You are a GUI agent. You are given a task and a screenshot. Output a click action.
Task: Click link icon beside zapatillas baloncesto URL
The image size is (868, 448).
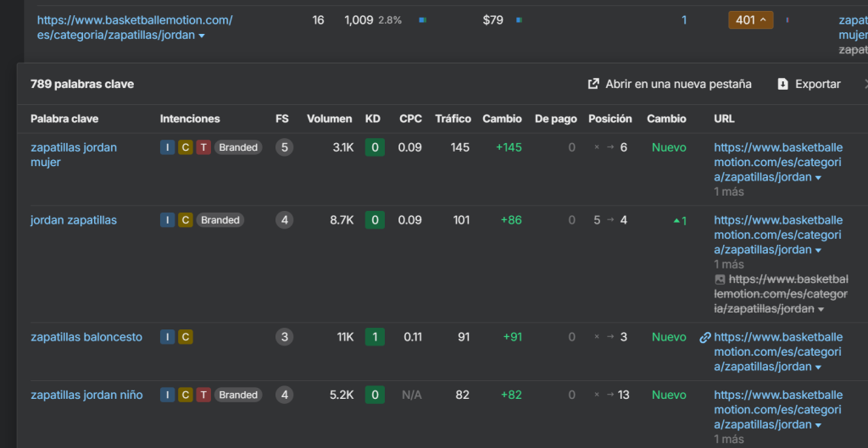[704, 337]
